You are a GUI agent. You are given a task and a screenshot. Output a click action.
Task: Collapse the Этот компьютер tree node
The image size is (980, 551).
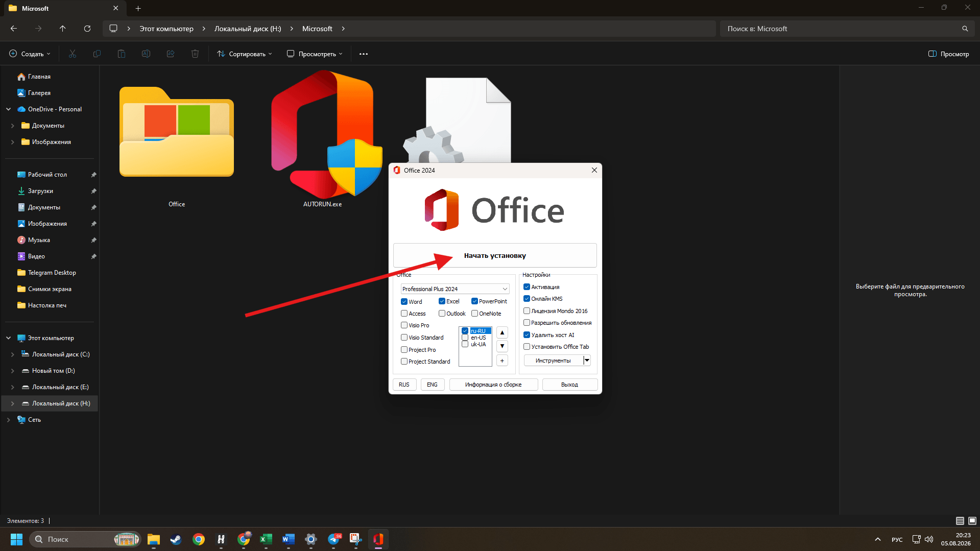coord(8,338)
